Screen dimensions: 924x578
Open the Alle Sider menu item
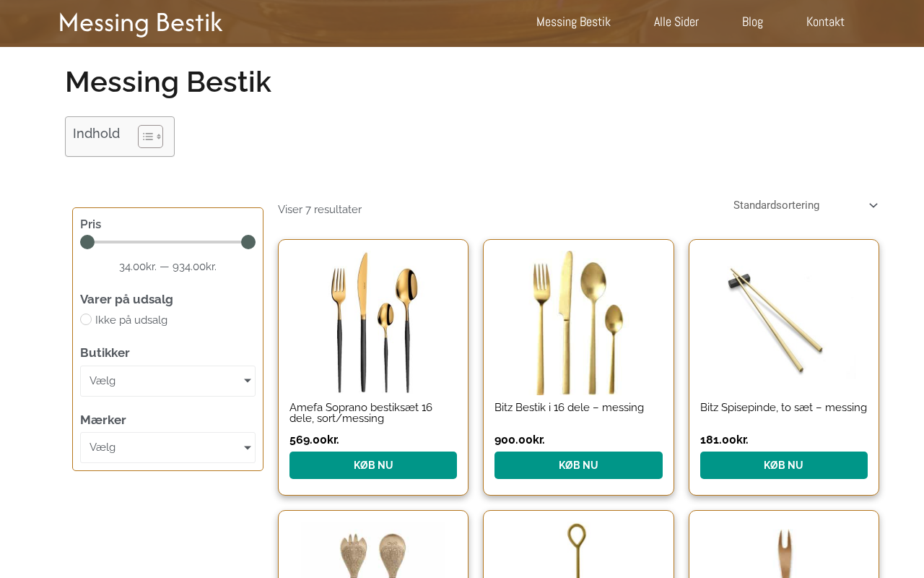[676, 22]
